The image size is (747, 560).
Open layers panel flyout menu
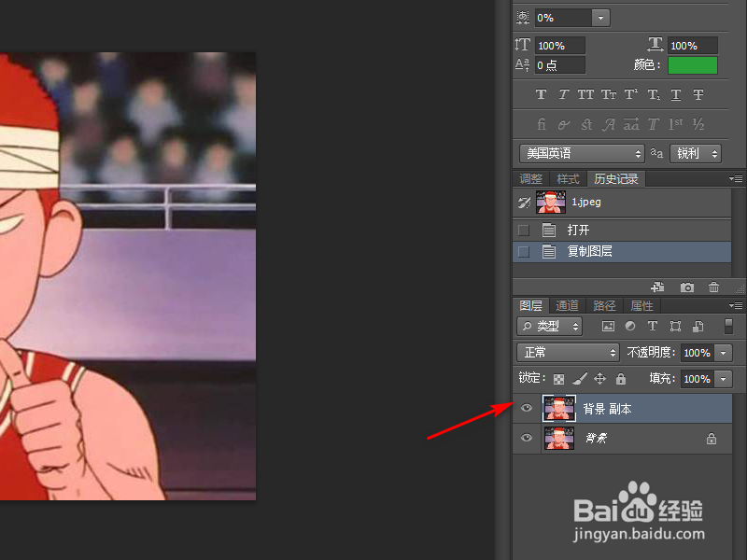[x=736, y=305]
